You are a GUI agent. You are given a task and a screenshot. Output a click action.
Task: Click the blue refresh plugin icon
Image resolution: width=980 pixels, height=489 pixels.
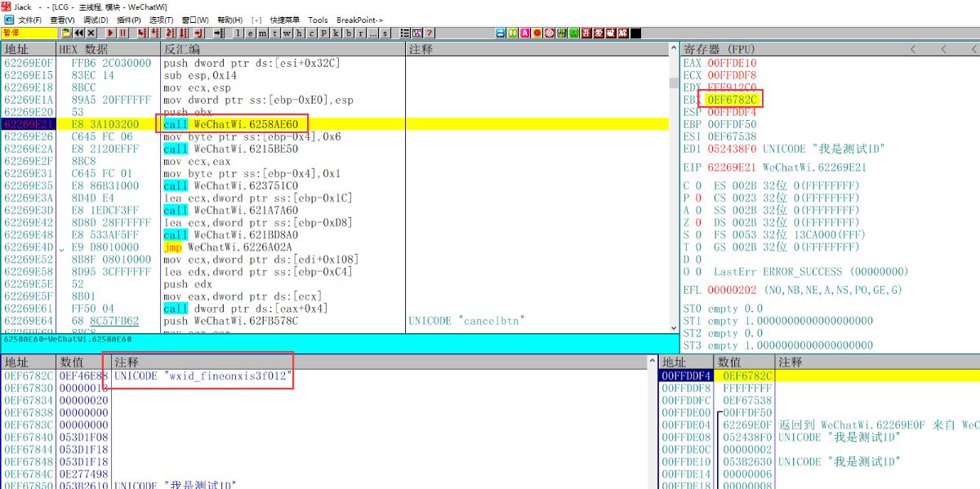[x=500, y=33]
